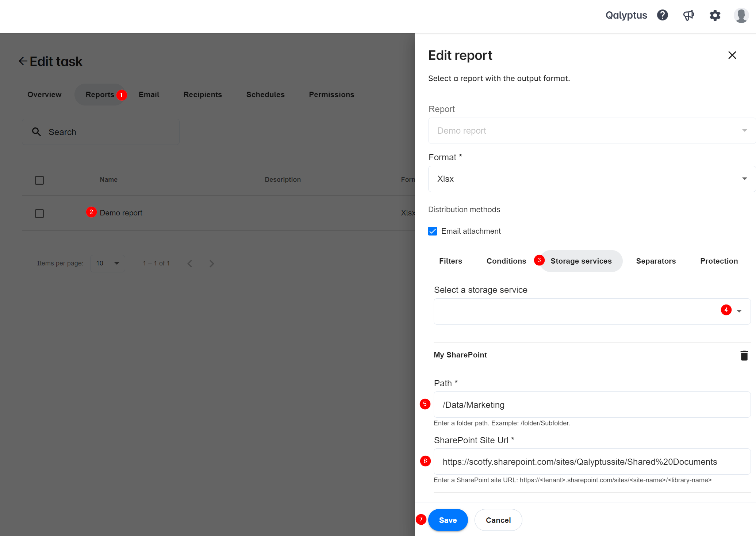Click the user profile avatar
The image size is (756, 536).
pos(741,15)
